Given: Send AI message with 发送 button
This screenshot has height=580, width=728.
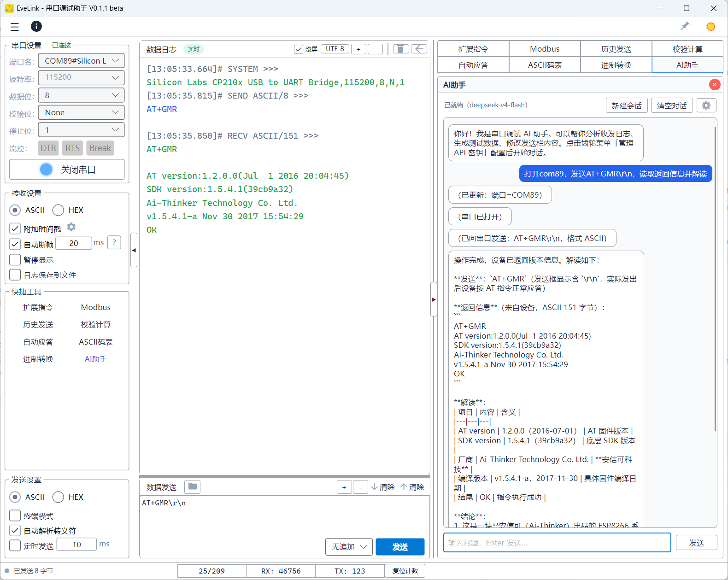Looking at the screenshot, I should (697, 543).
